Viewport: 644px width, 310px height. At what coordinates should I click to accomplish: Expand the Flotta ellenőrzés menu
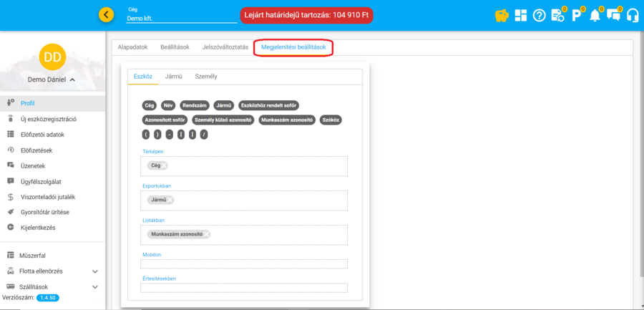click(x=95, y=271)
